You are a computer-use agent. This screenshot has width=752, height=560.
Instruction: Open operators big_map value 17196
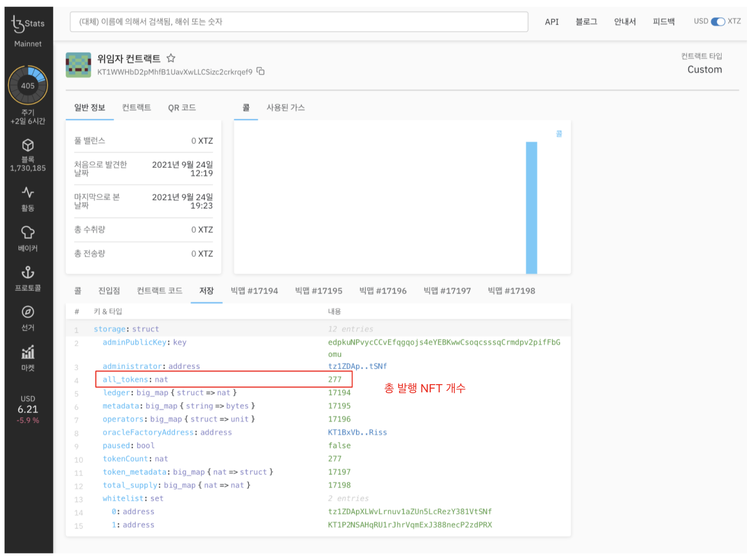click(339, 419)
